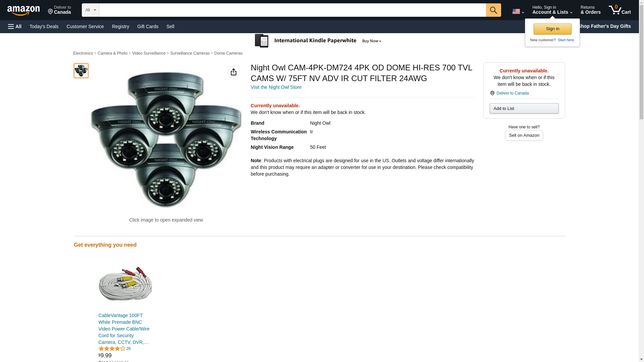Select Customer Service in the nav bar

pyautogui.click(x=85, y=26)
